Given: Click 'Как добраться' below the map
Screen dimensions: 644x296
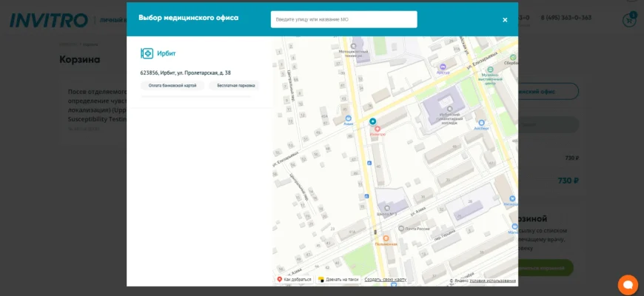Looking at the screenshot, I should coord(294,280).
